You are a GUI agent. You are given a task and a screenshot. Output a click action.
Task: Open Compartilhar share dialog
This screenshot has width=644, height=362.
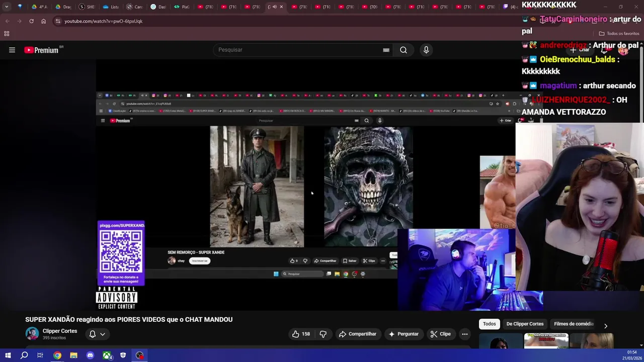[x=358, y=334]
